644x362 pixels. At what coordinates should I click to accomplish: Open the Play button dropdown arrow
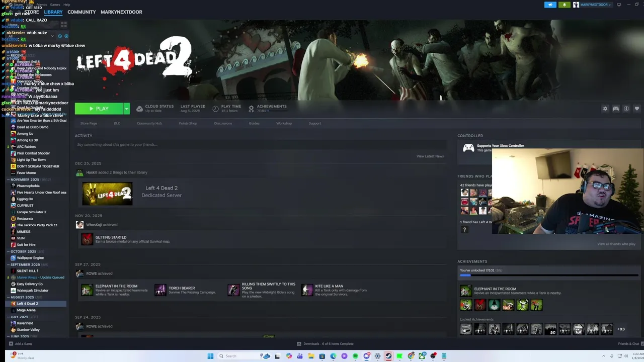tap(126, 109)
